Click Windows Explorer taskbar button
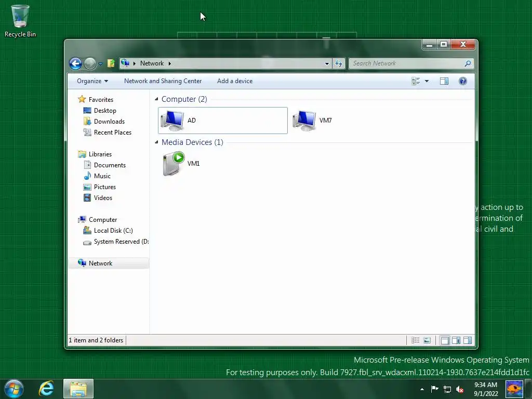This screenshot has width=532, height=399. point(78,389)
